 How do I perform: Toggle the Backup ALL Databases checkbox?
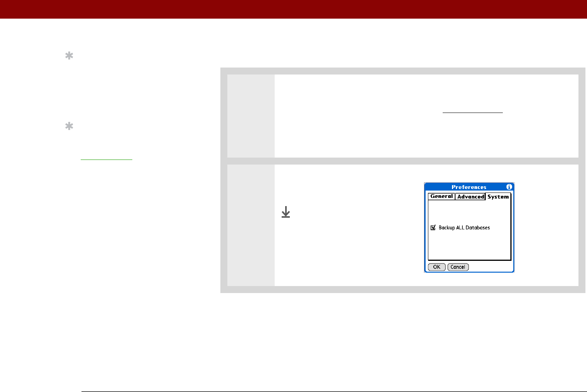coord(433,228)
